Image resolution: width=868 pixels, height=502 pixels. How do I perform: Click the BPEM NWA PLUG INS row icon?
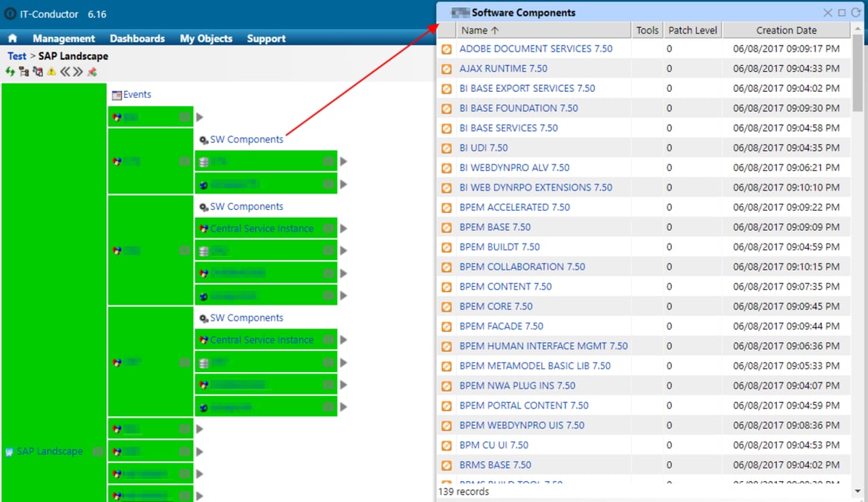(x=446, y=386)
